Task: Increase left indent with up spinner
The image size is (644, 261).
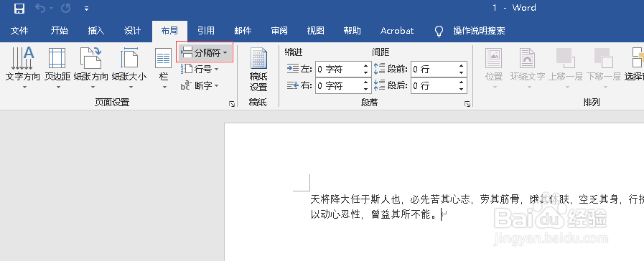Action: pyautogui.click(x=366, y=66)
